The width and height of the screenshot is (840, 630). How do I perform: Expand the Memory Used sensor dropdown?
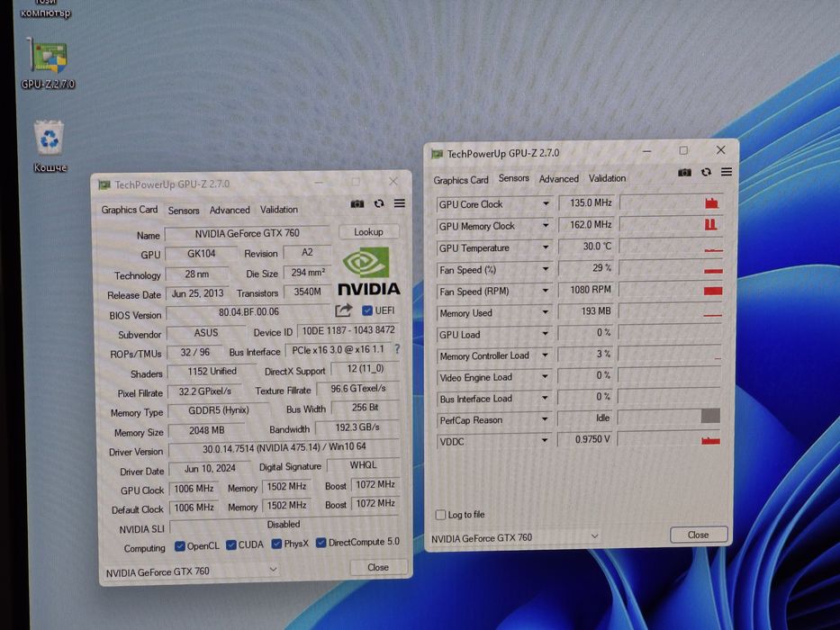[x=546, y=311]
